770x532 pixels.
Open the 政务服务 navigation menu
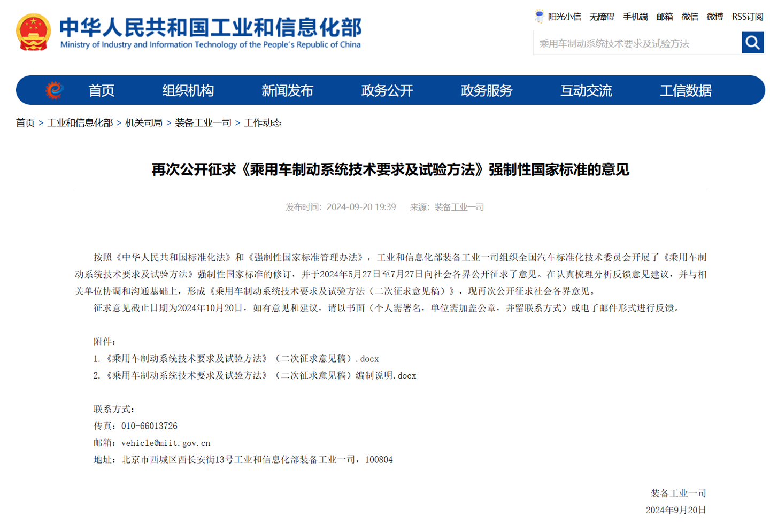(487, 90)
